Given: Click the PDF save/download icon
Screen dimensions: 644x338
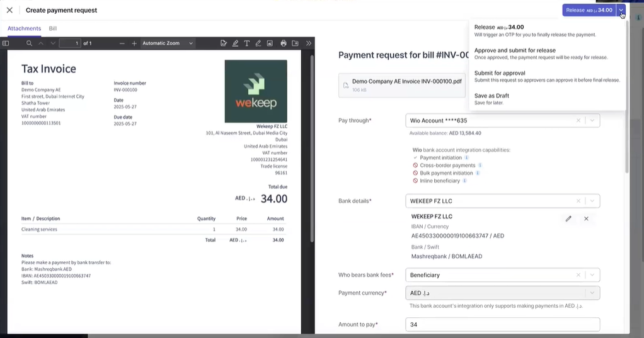Looking at the screenshot, I should coord(295,43).
